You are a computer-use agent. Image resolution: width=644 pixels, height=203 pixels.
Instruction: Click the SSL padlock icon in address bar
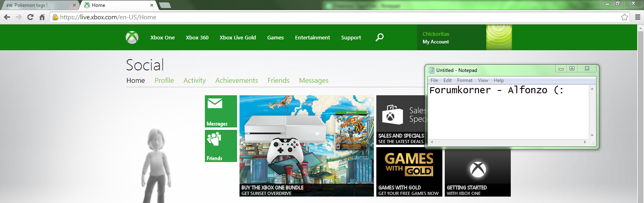click(56, 17)
